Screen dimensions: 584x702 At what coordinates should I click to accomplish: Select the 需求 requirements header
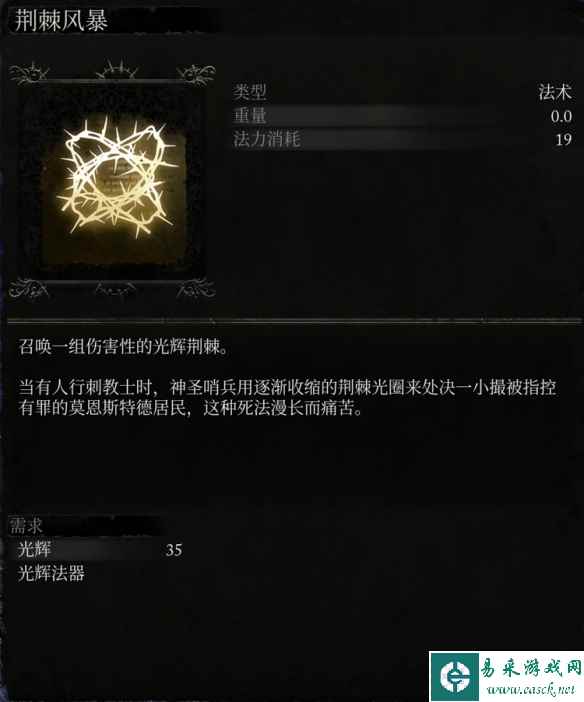[x=26, y=526]
